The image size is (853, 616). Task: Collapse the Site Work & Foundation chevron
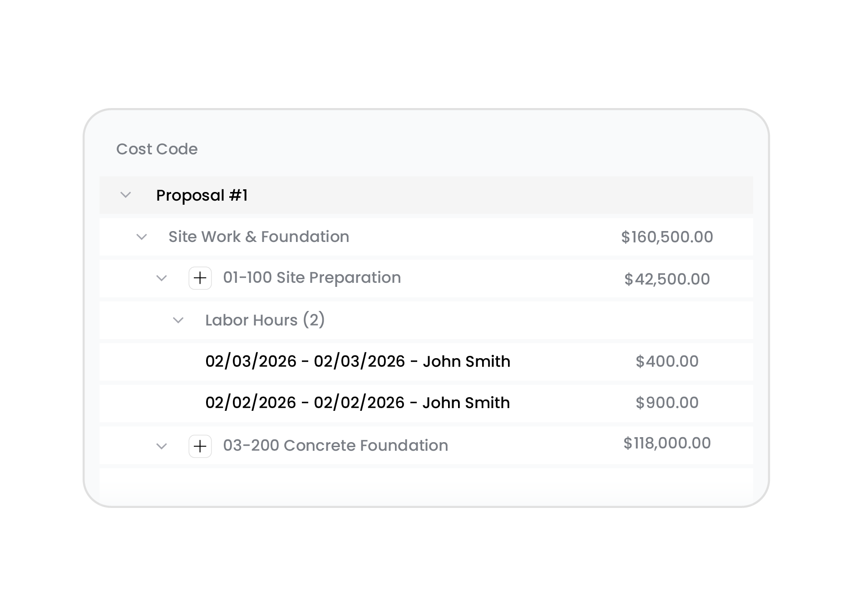(x=142, y=237)
